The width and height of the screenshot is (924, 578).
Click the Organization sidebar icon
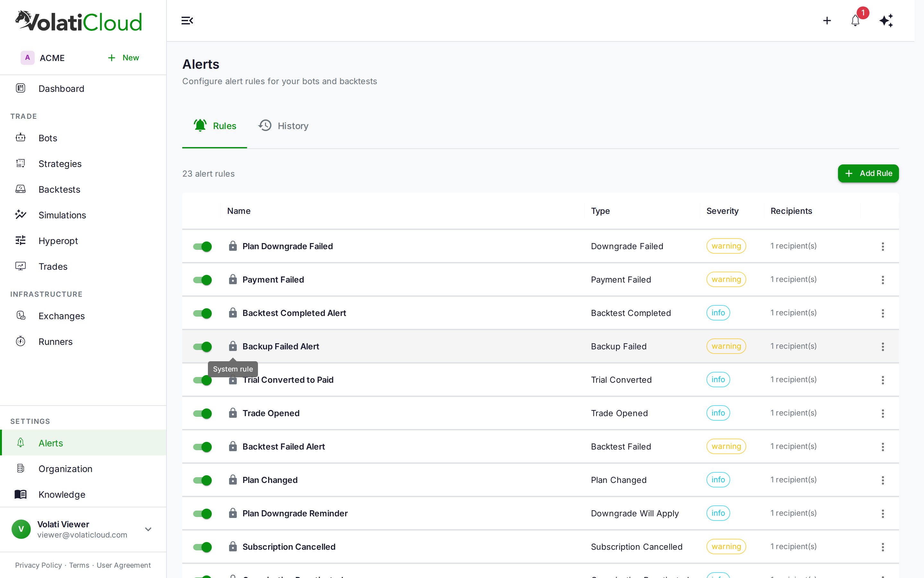point(21,468)
